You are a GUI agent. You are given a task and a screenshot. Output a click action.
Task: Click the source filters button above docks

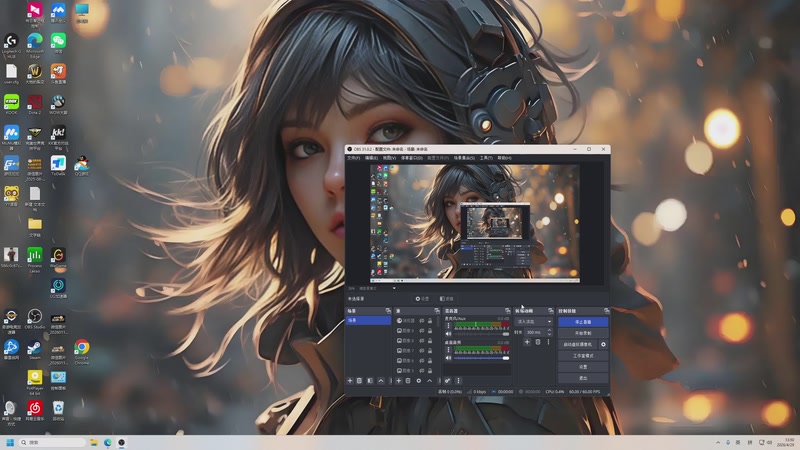446,298
